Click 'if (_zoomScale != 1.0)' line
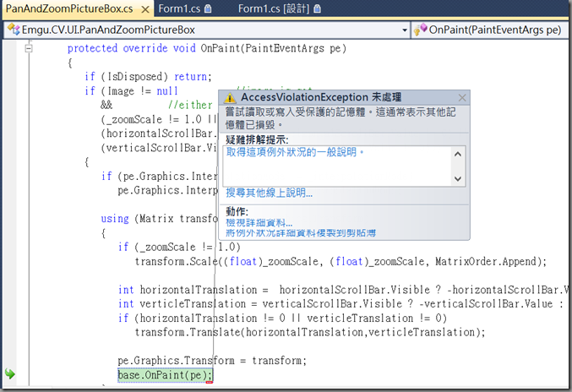The height and width of the screenshot is (392, 572). [x=179, y=248]
